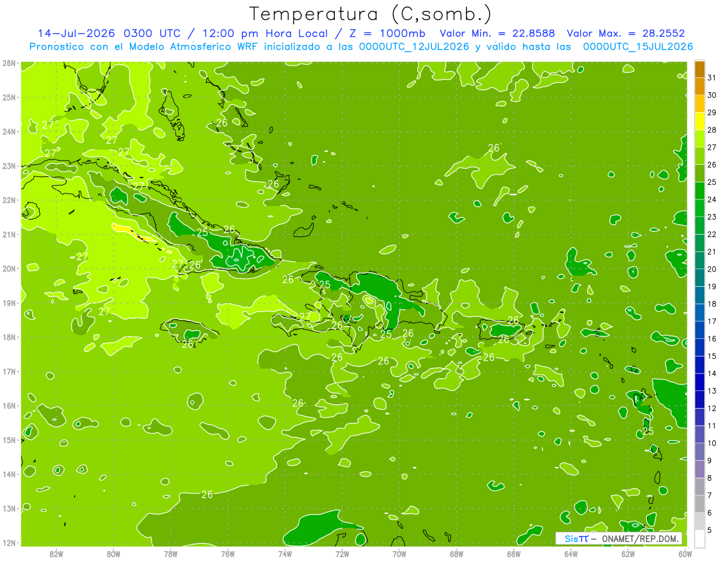Pick the teal swatch between 19 and 20
This screenshot has height=562, width=728.
(x=699, y=278)
